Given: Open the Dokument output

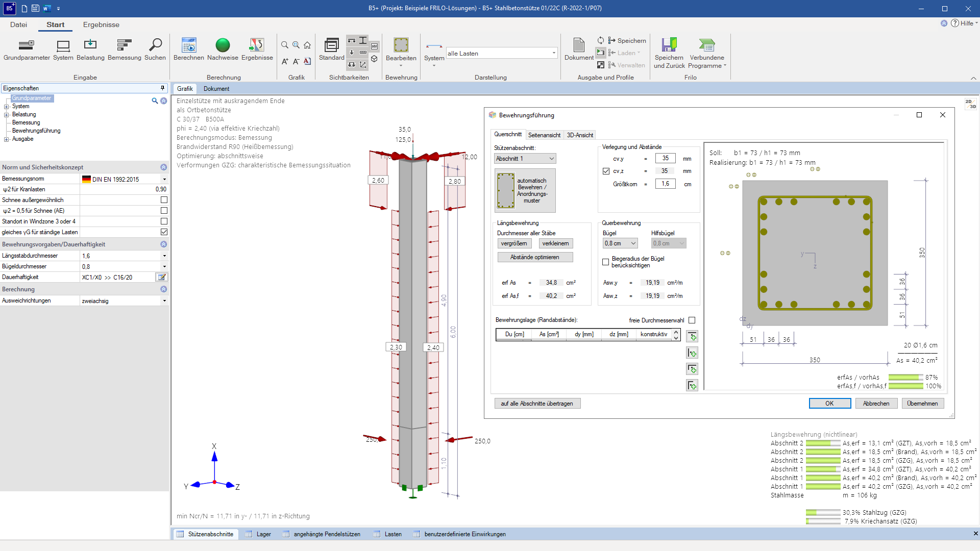Looking at the screenshot, I should coord(579,50).
